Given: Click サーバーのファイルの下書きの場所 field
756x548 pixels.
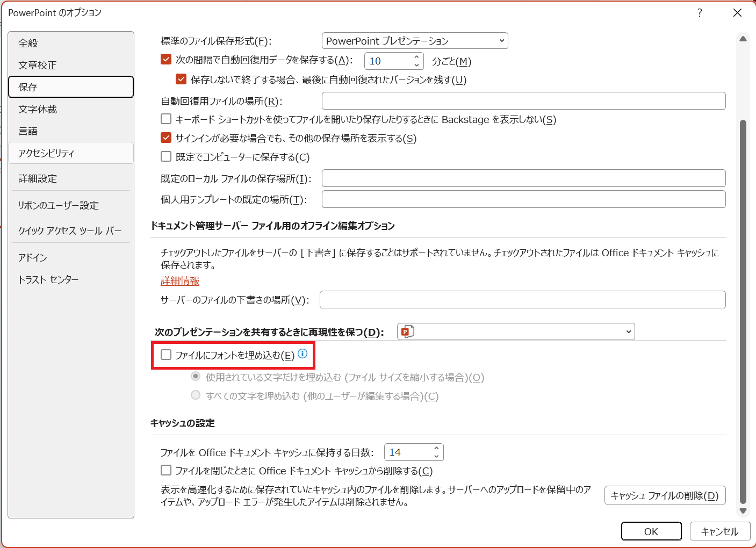Looking at the screenshot, I should [523, 300].
